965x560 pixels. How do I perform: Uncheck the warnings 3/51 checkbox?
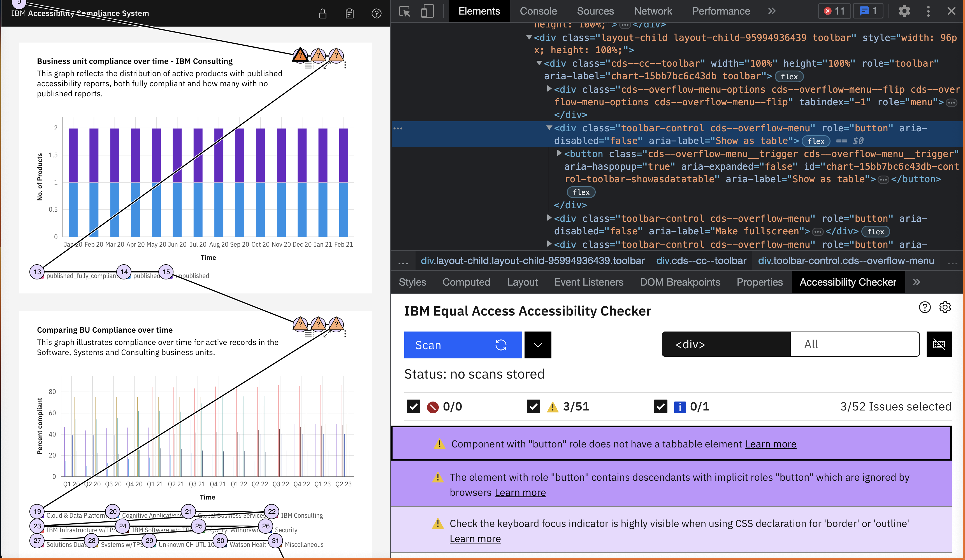(x=533, y=407)
